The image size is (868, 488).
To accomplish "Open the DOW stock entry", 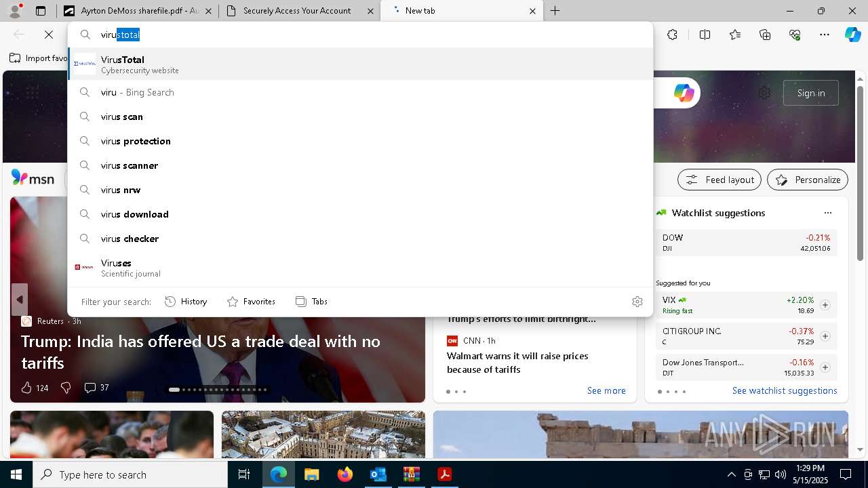I will pos(746,243).
